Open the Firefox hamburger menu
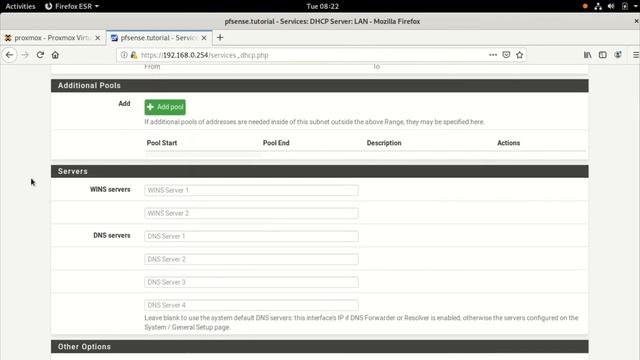 click(x=636, y=55)
